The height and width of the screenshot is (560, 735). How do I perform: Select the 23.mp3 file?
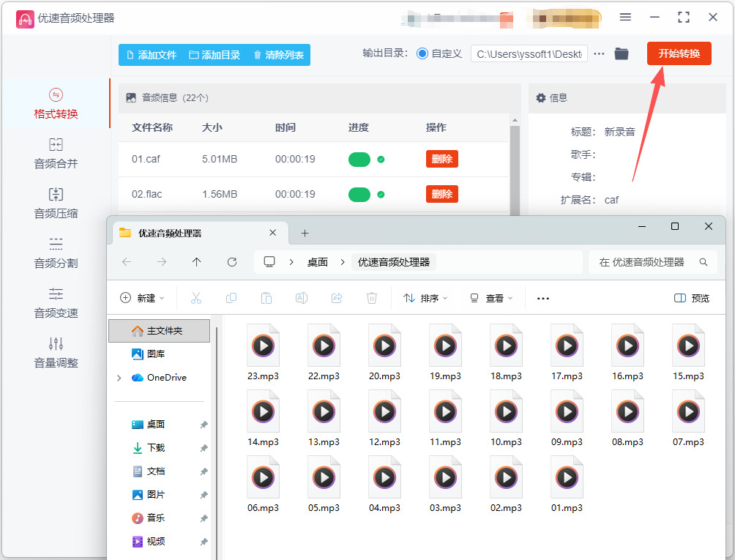point(263,352)
